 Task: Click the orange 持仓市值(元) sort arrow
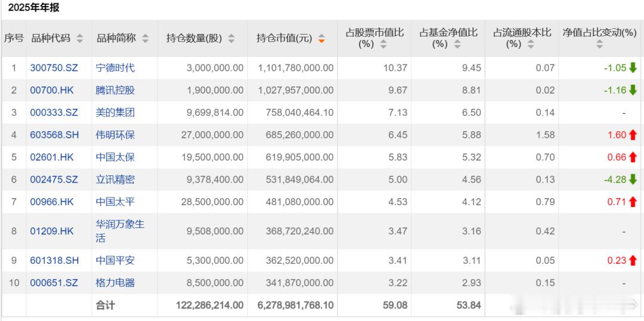(321, 39)
